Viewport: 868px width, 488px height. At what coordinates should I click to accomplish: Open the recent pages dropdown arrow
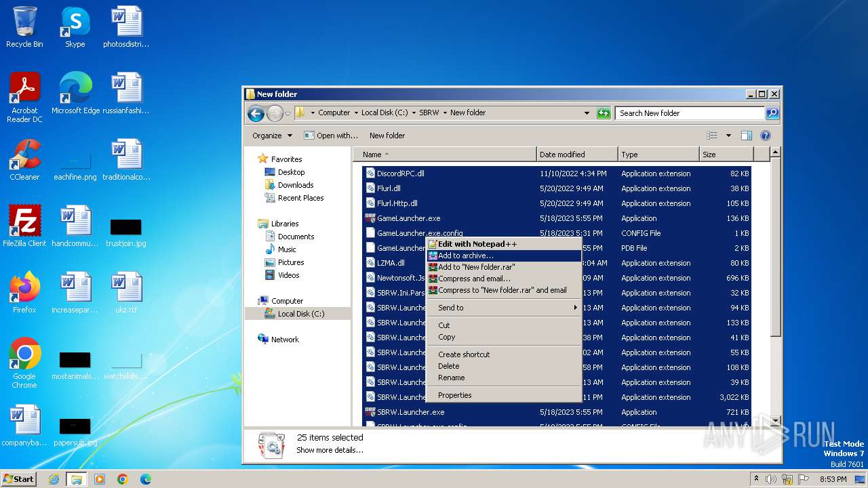pos(288,113)
